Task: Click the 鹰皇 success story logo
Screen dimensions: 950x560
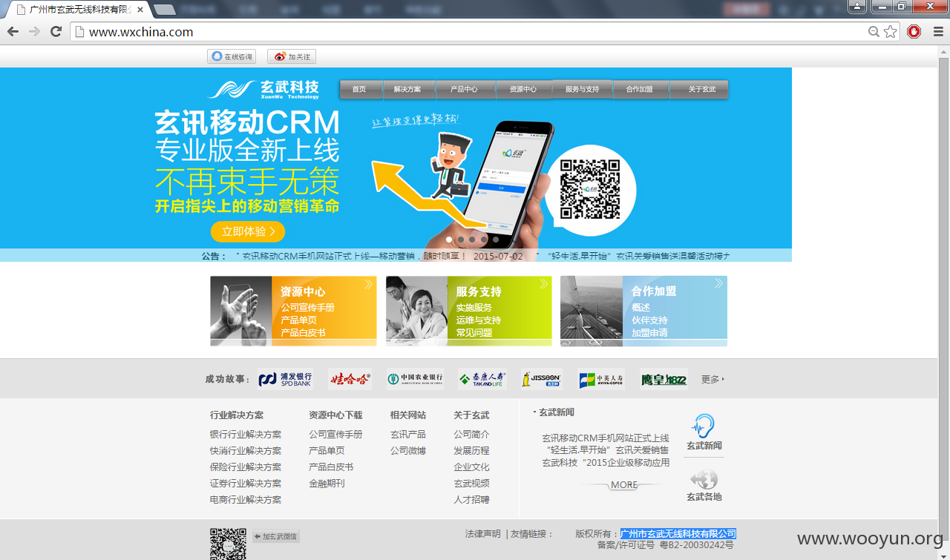Action: coord(664,379)
